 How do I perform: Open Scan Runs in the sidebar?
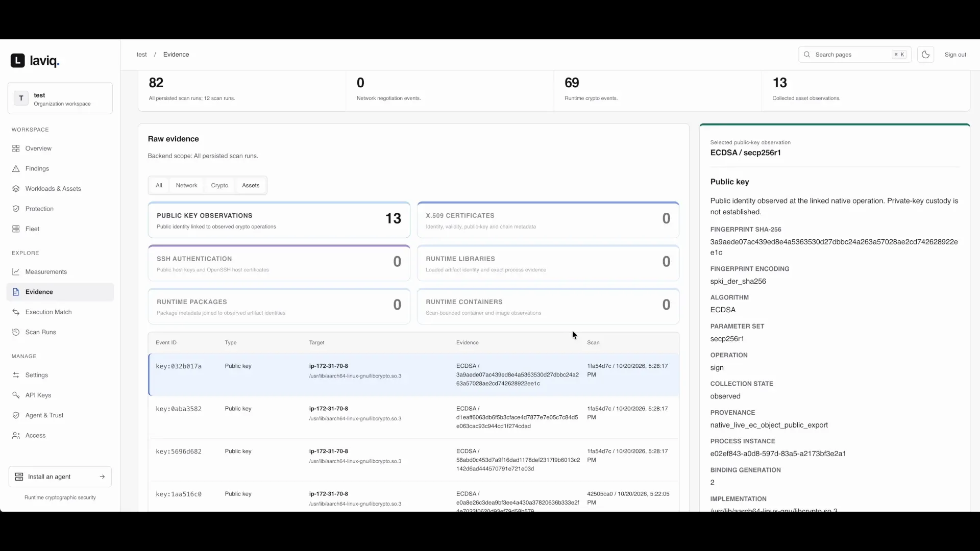pyautogui.click(x=60, y=332)
